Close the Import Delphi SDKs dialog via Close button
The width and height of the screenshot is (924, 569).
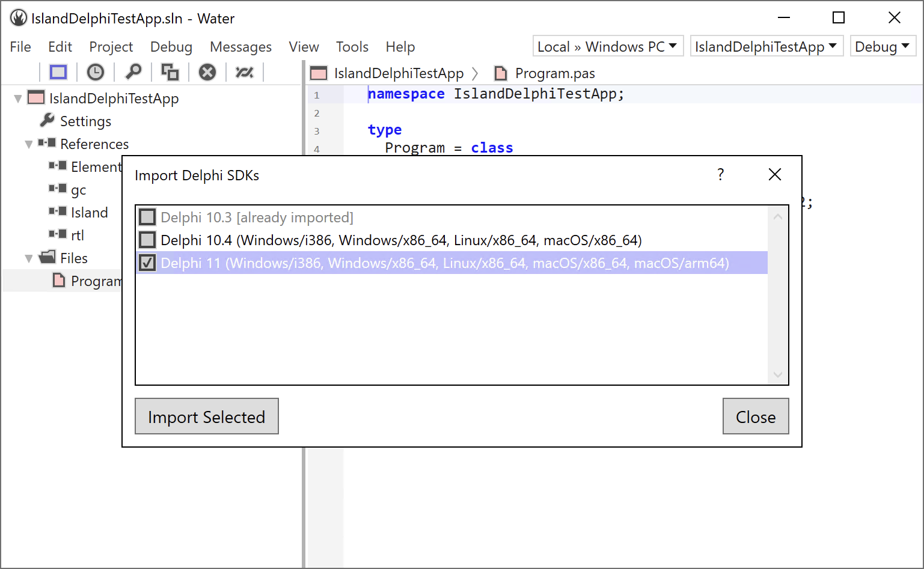pos(756,416)
